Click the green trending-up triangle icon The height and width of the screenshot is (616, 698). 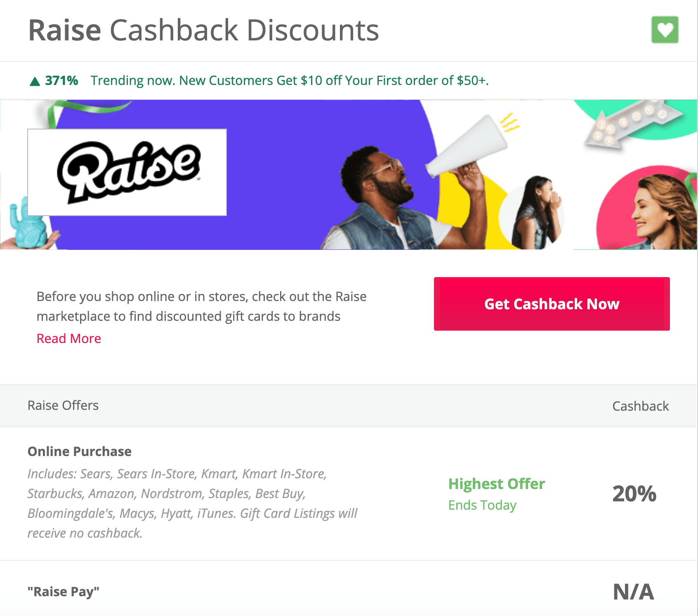pos(35,81)
